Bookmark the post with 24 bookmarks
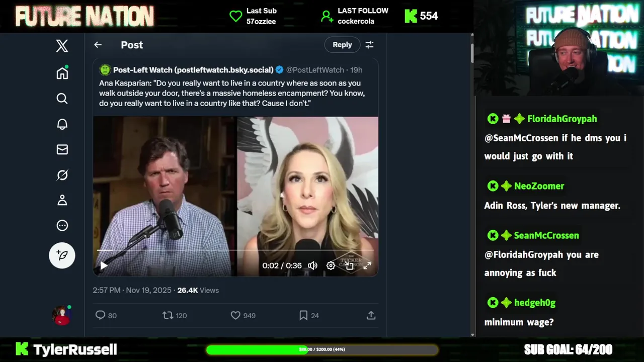 point(309,315)
